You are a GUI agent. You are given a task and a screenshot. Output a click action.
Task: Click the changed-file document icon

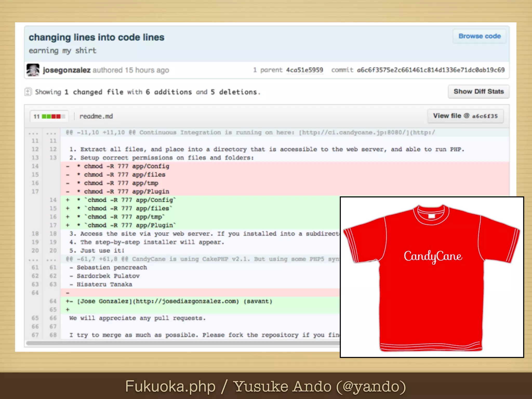pos(28,92)
